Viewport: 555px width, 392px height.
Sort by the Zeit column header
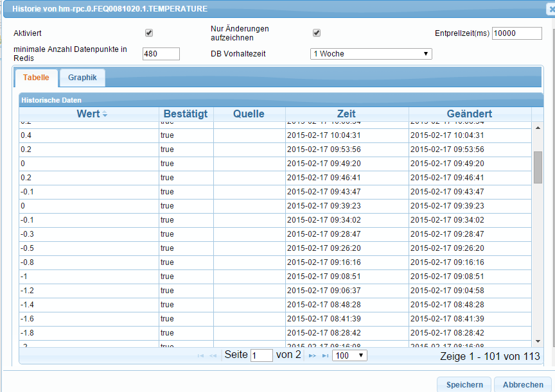pyautogui.click(x=346, y=114)
